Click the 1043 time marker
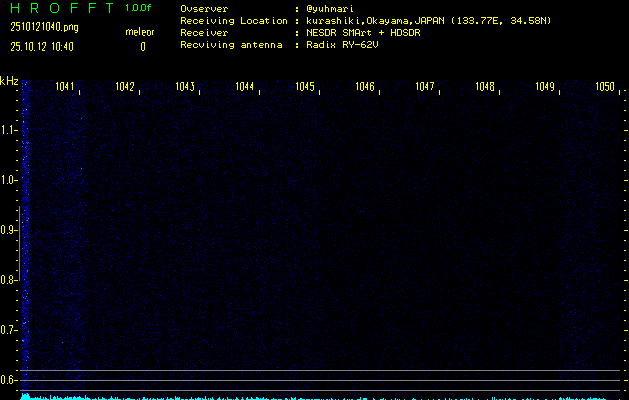This screenshot has height=400, width=629. (185, 86)
